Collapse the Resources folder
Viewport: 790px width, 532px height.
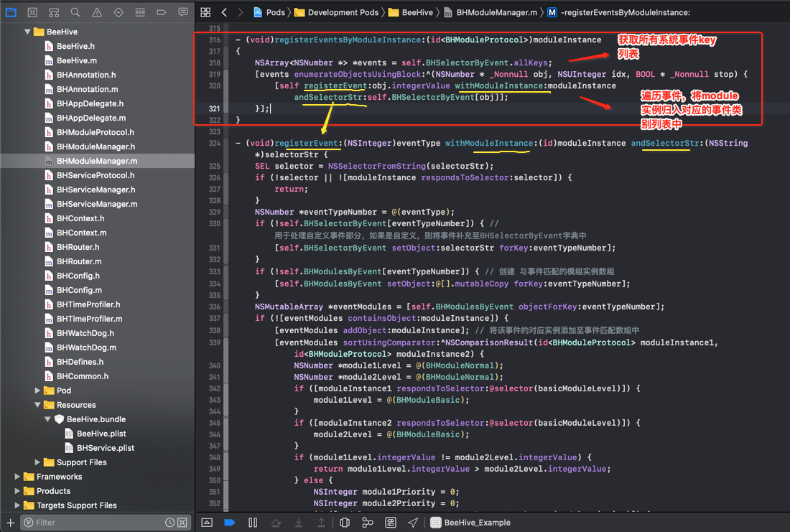37,404
